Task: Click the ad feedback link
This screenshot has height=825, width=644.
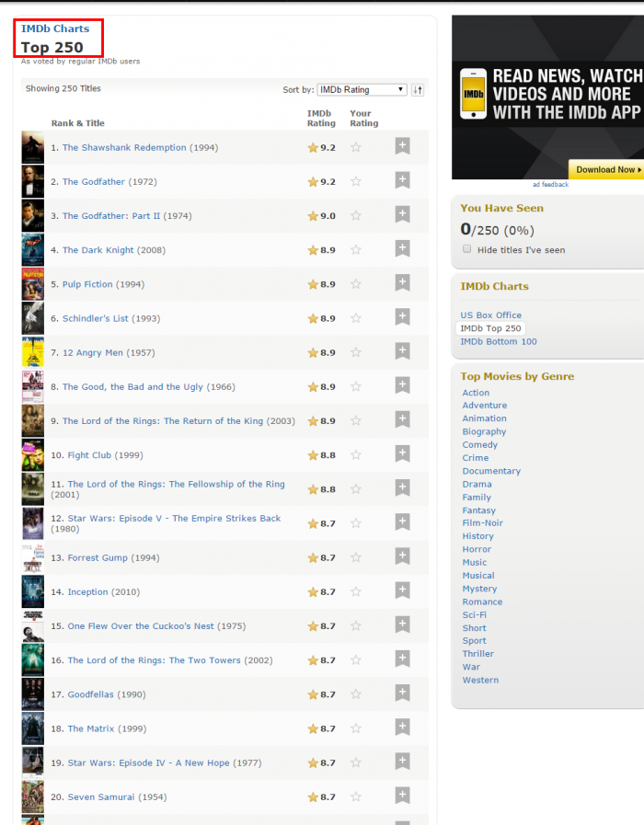Action: (x=550, y=184)
